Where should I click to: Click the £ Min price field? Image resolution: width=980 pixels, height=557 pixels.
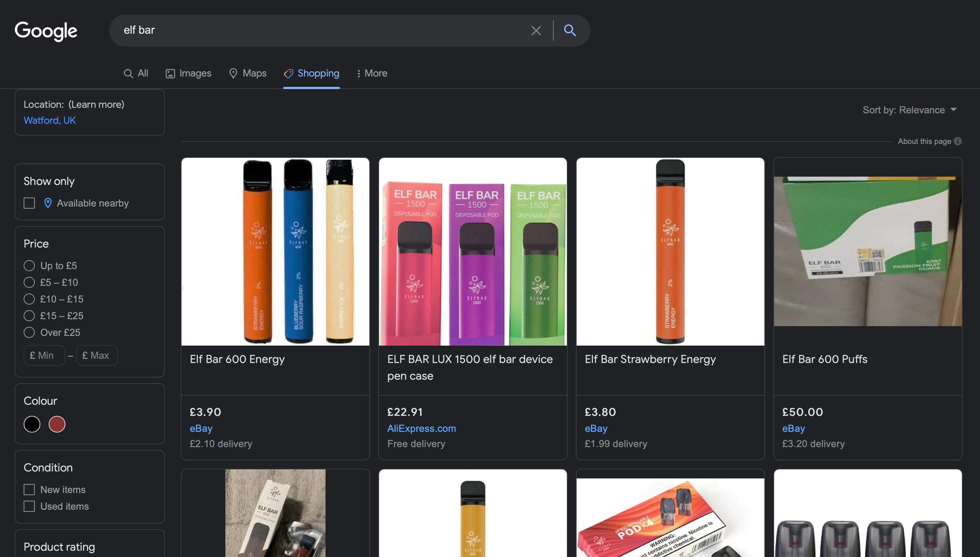click(45, 355)
